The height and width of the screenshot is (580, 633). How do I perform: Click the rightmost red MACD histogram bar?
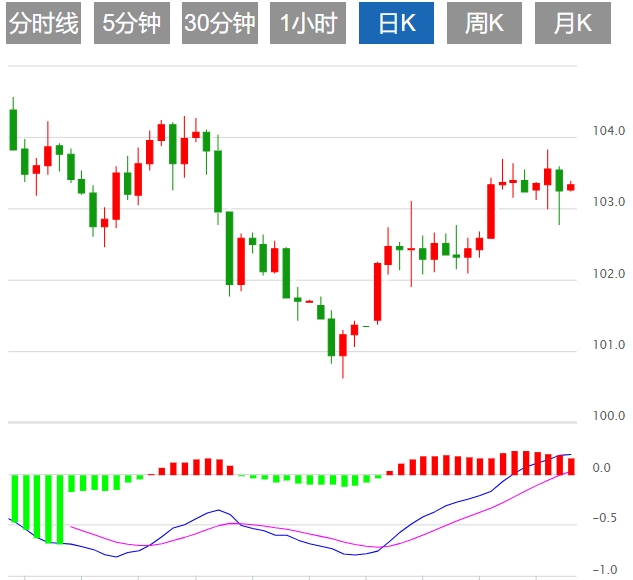pyautogui.click(x=571, y=465)
